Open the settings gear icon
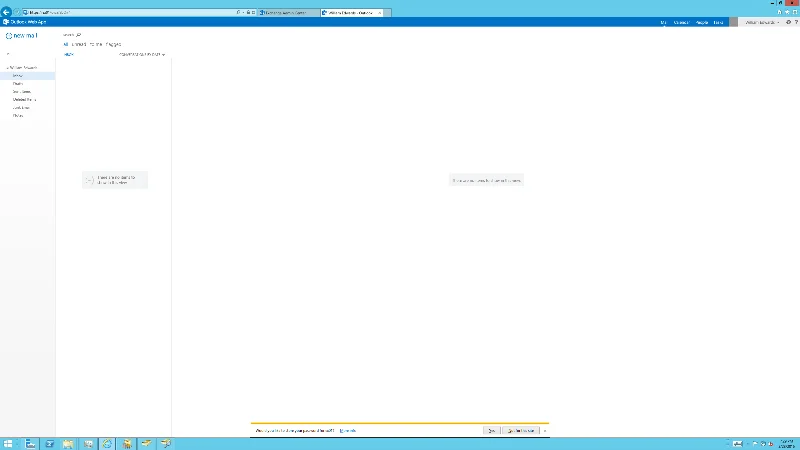Screen dimensions: 800x450 point(787,21)
